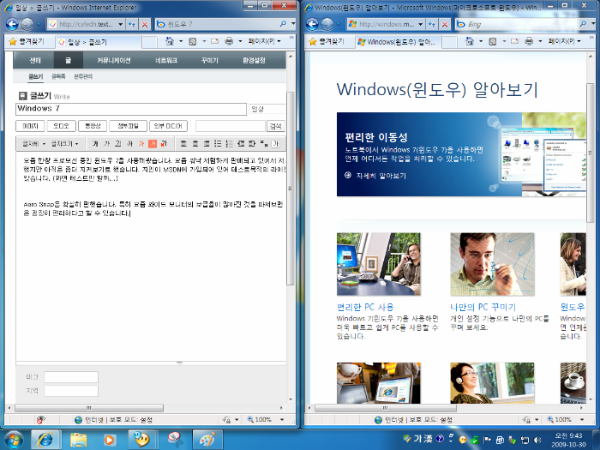Open the 센터 menu tab
Screen dimensions: 600x450
(x=35, y=60)
